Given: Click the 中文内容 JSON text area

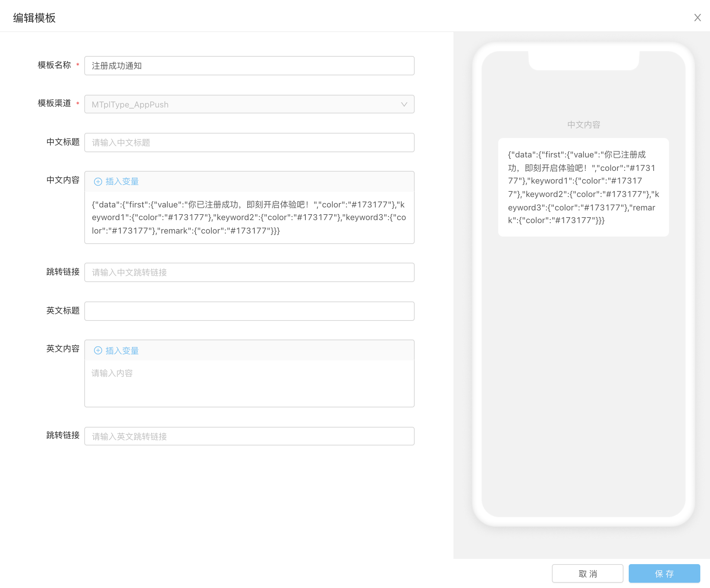Looking at the screenshot, I should coord(249,218).
